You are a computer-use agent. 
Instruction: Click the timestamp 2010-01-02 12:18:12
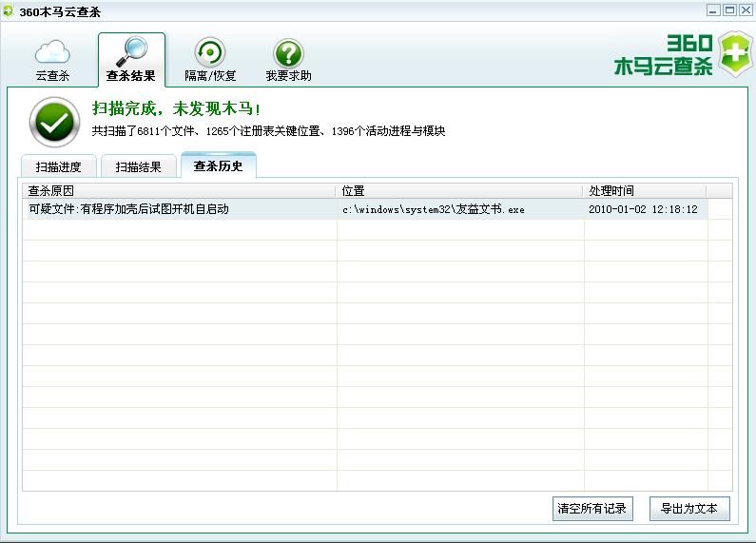(x=643, y=209)
